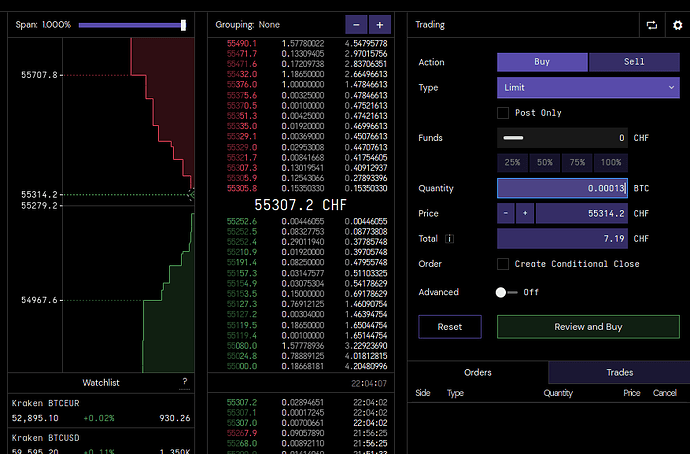The height and width of the screenshot is (454, 690).
Task: Switch Action to Sell
Action: [634, 62]
